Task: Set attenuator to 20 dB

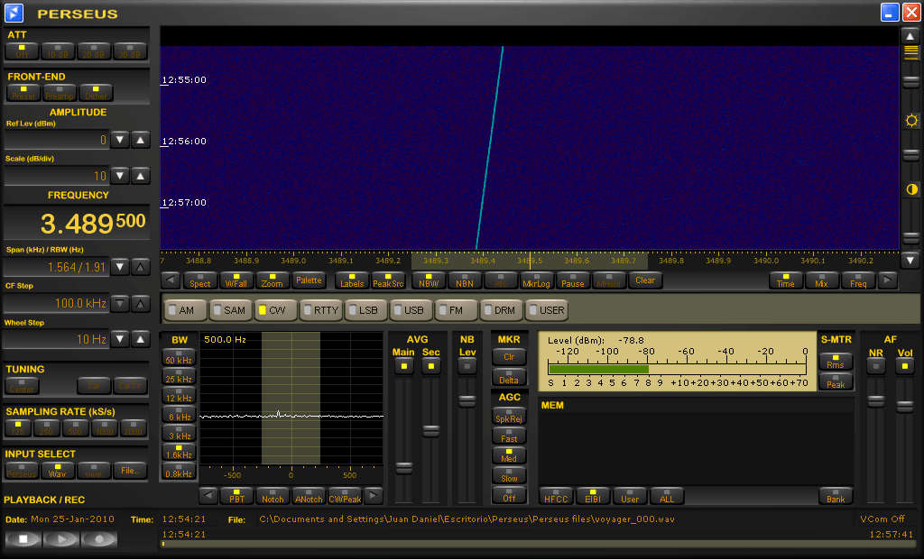Action: 94,51
